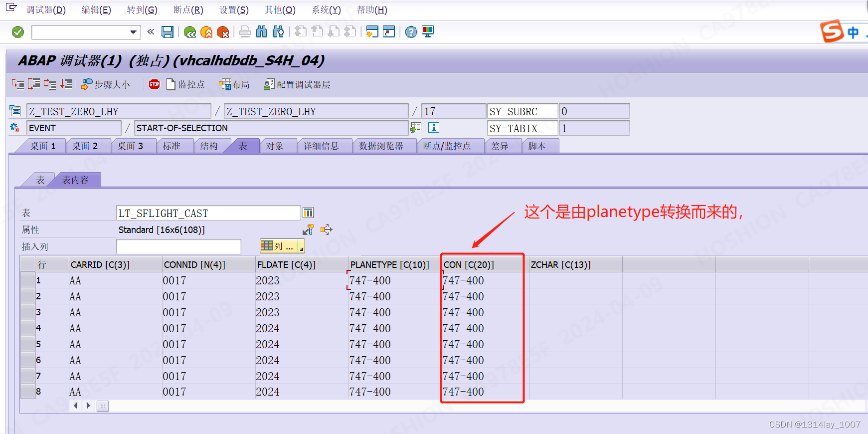Click the debugger Continue icon

click(66, 84)
